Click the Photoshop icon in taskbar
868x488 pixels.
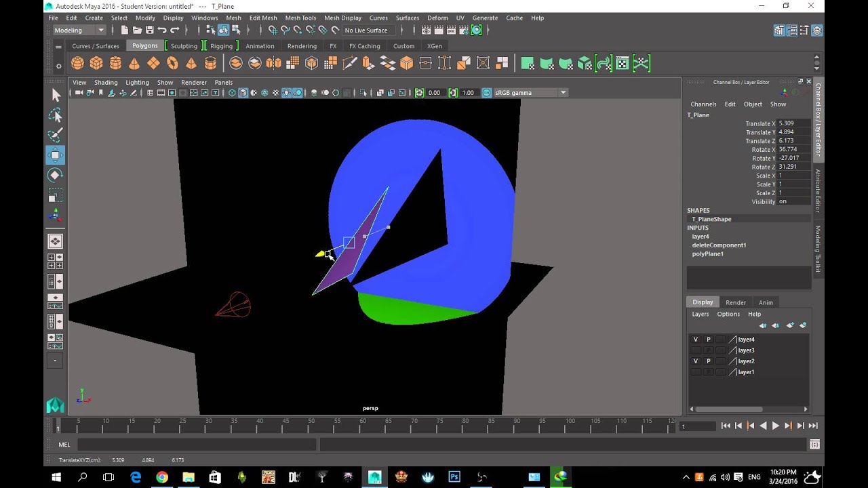tap(454, 477)
